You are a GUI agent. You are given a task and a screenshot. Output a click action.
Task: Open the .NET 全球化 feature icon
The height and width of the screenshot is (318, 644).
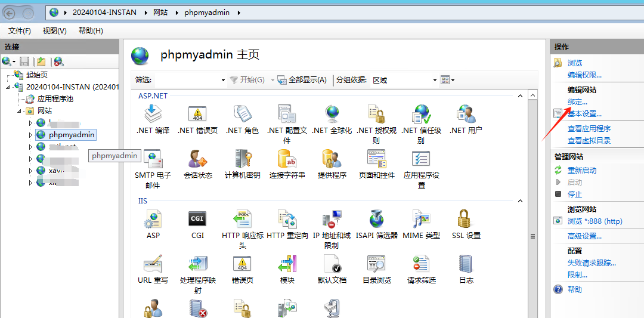click(x=332, y=114)
